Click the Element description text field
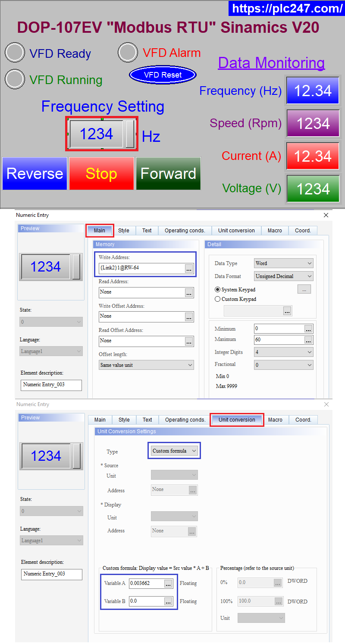The height and width of the screenshot is (644, 345). pos(51,385)
